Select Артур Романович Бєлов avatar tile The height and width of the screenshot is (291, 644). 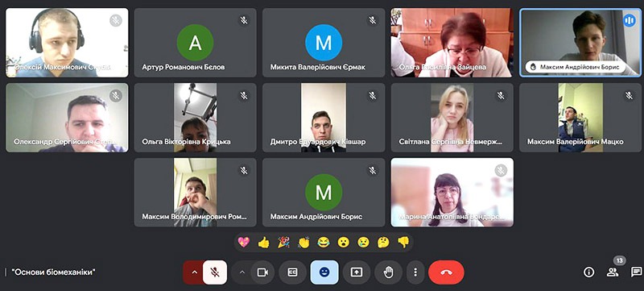point(195,43)
